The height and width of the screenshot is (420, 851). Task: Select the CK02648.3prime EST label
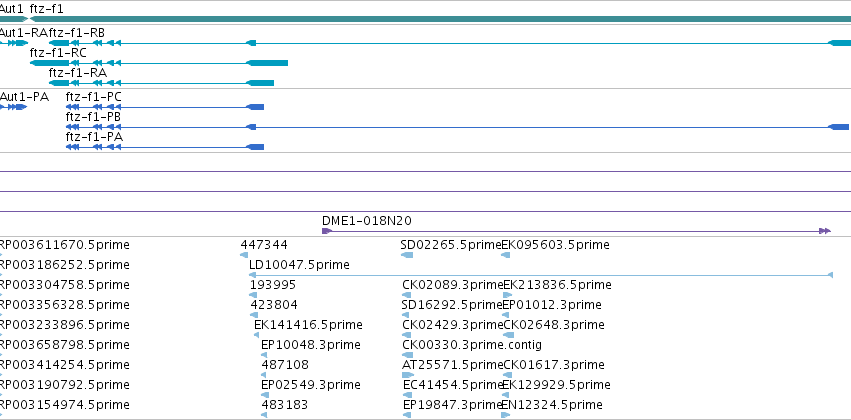point(554,324)
